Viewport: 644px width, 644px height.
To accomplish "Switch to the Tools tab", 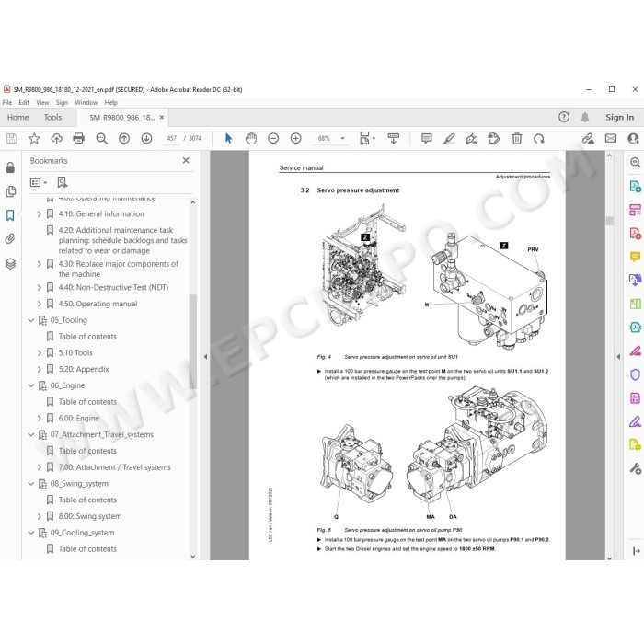I will (x=52, y=118).
